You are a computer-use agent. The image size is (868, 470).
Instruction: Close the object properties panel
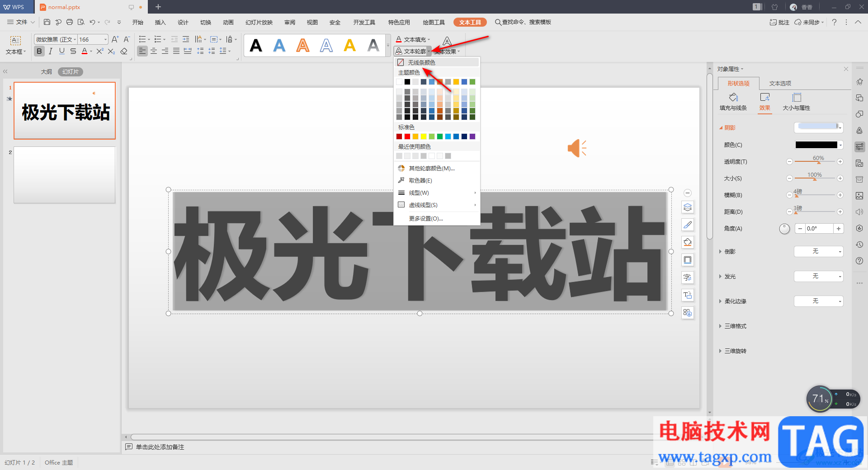[846, 69]
